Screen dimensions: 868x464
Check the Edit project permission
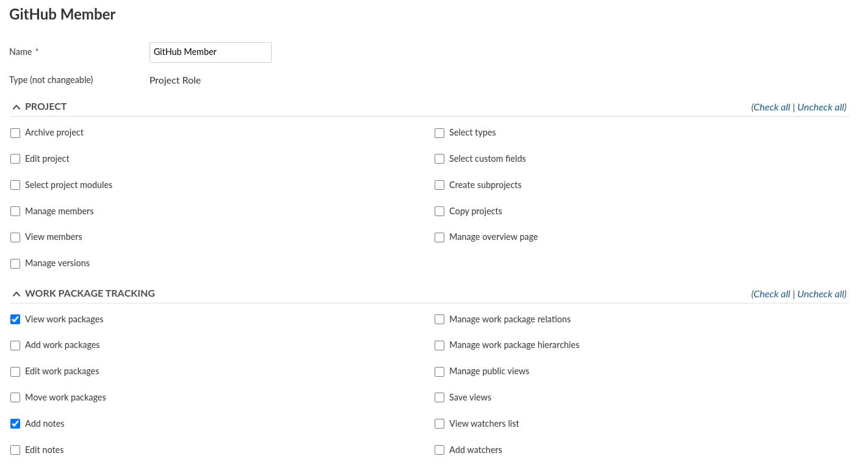15,159
